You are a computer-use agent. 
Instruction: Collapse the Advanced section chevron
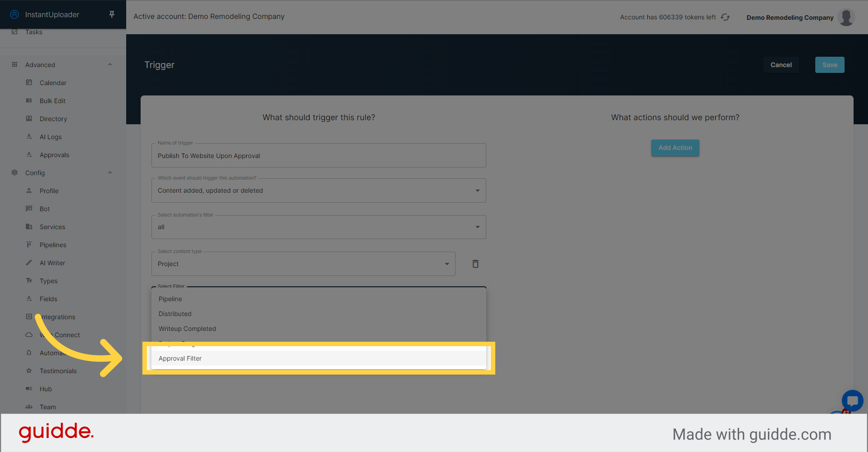(x=110, y=64)
